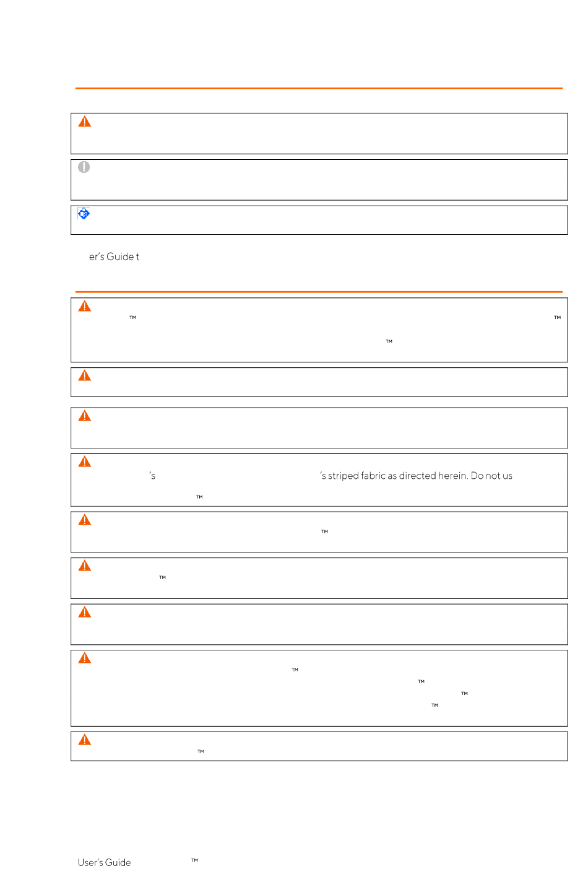Click the "er's Guide t" text fragment
This screenshot has width=588, height=879.
pos(114,256)
